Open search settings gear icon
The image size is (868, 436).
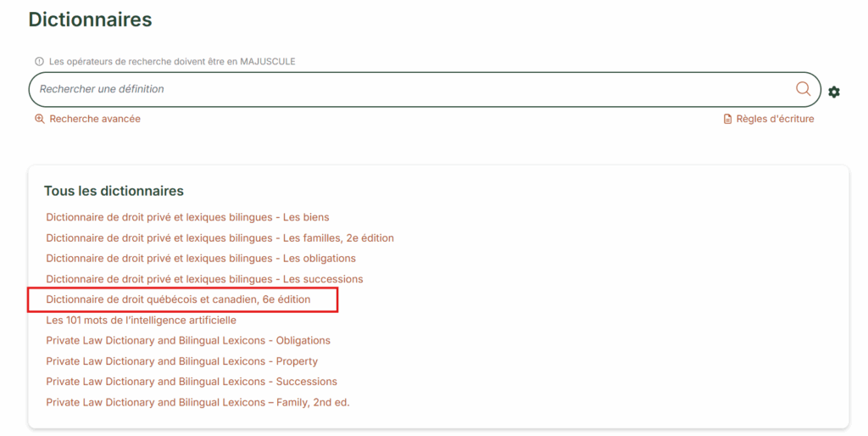coord(834,92)
